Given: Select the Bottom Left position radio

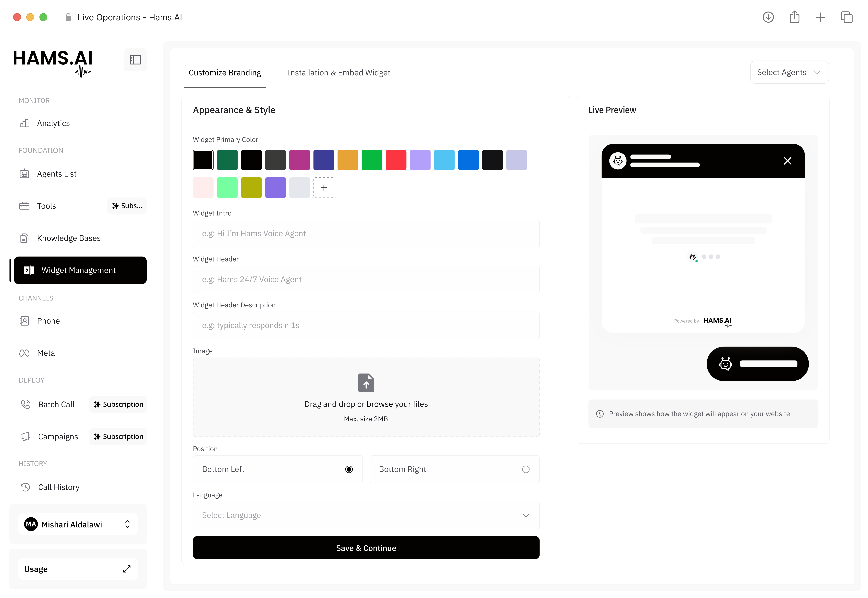Looking at the screenshot, I should pos(349,469).
